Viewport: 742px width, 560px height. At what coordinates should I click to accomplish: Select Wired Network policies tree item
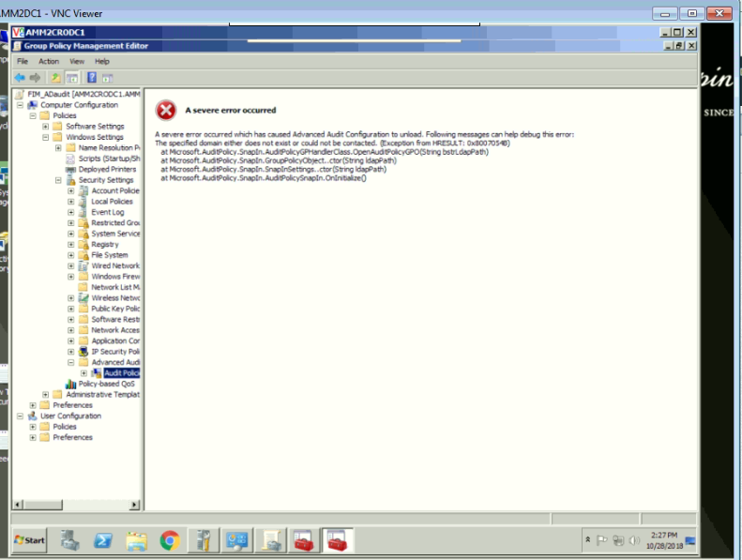[x=115, y=265]
